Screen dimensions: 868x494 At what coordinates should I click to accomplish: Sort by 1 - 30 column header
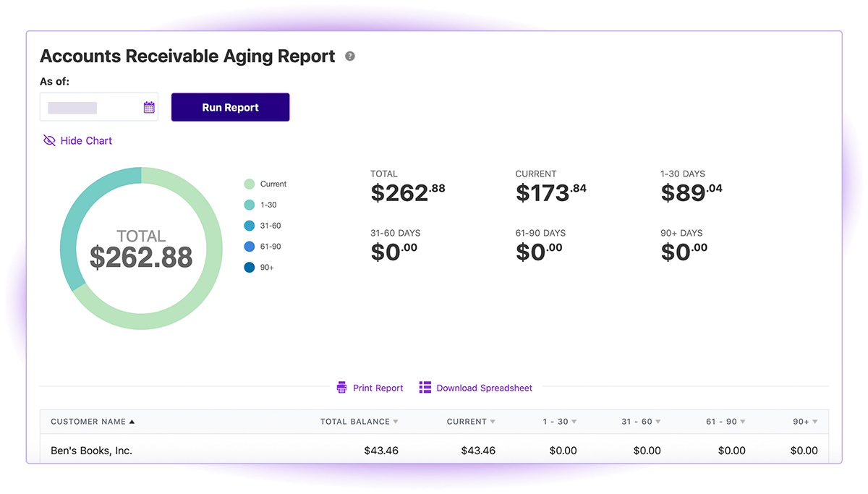click(560, 422)
